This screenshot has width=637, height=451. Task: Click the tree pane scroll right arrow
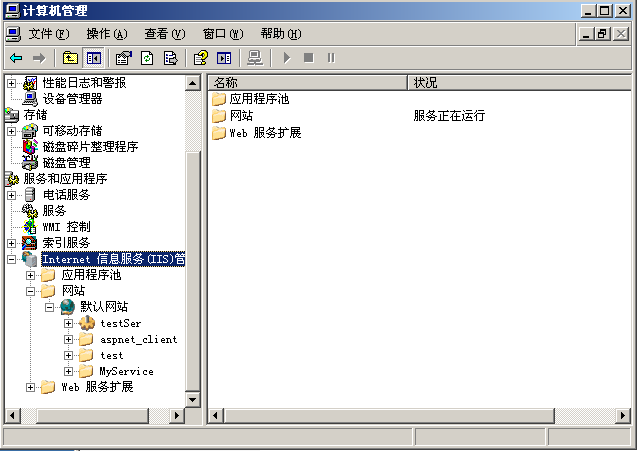click(x=177, y=415)
